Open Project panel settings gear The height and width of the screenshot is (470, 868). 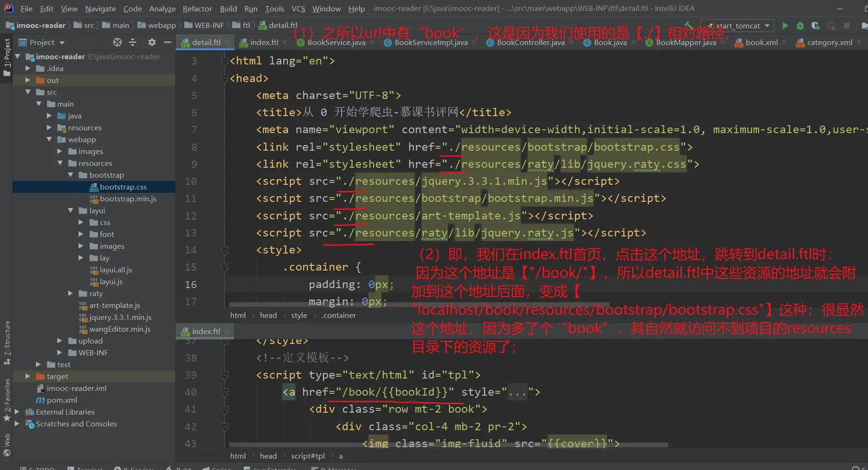152,42
